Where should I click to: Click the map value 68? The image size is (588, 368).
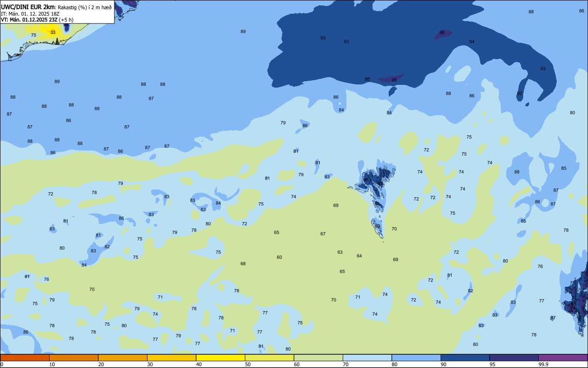[x=243, y=263]
